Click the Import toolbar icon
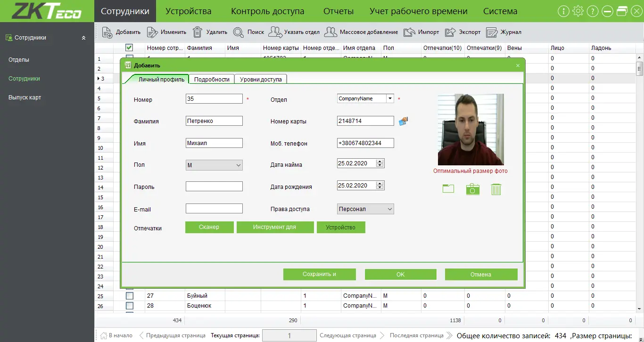The image size is (644, 342). coord(409,32)
